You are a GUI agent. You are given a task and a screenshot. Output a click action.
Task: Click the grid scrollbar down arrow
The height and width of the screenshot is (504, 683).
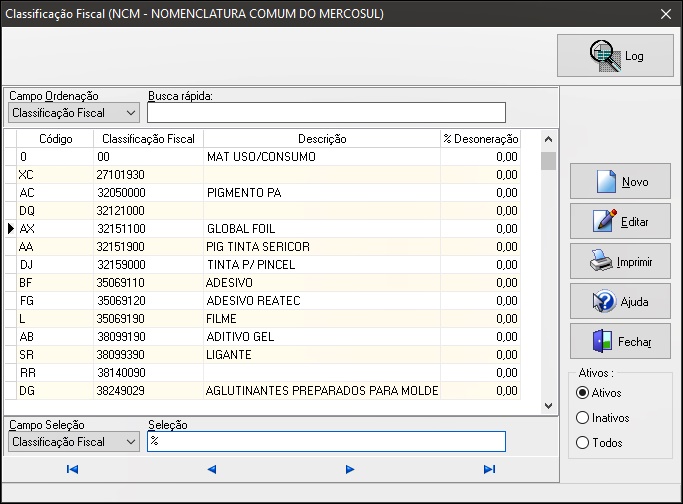point(548,406)
